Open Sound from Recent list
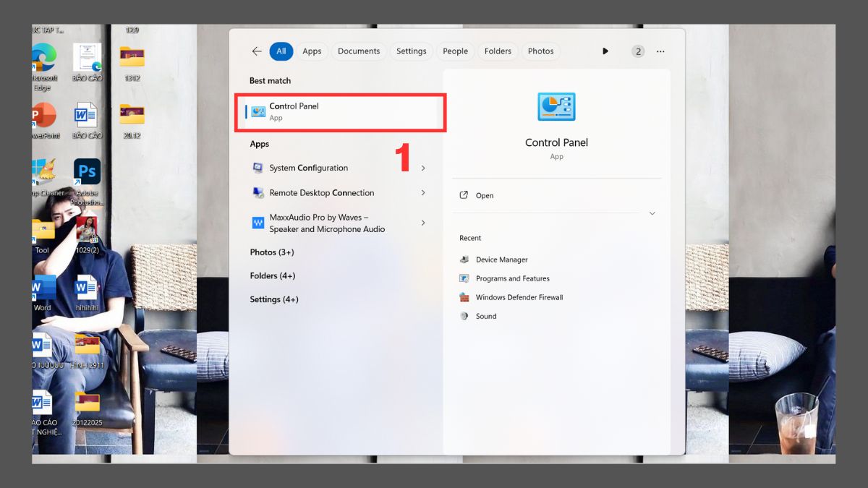 coord(478,316)
